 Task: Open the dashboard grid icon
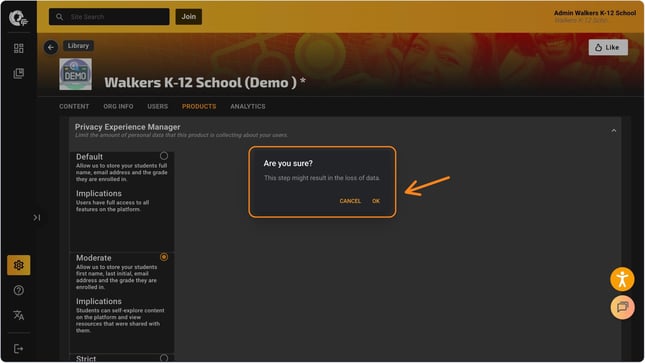coord(19,48)
